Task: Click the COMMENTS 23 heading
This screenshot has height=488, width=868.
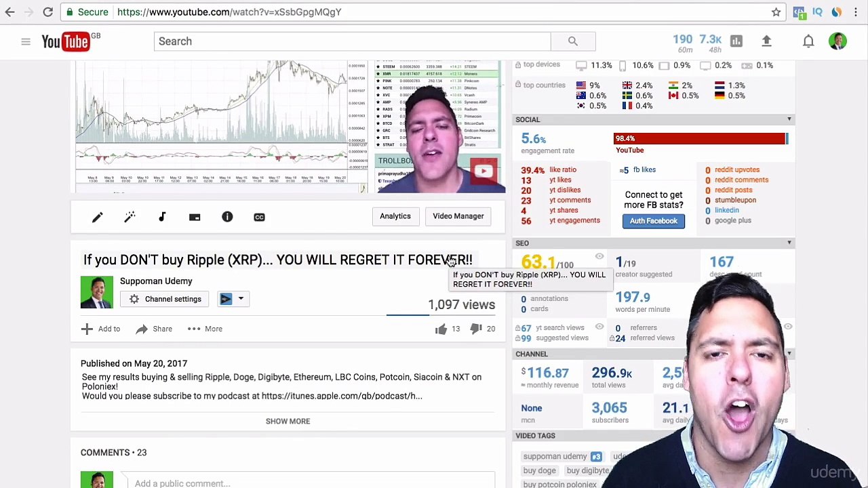Action: 113,452
